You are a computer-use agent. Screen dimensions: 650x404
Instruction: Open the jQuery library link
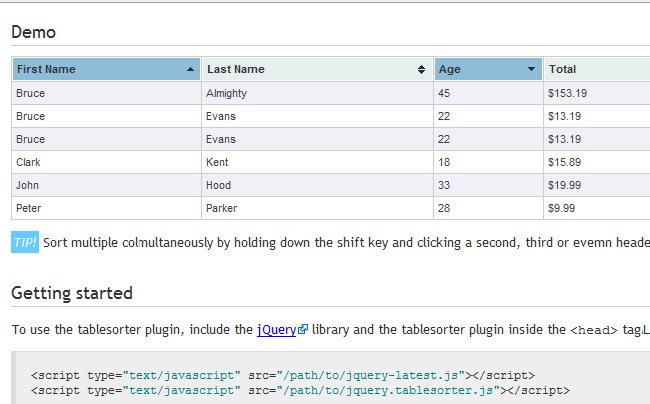[x=276, y=328]
